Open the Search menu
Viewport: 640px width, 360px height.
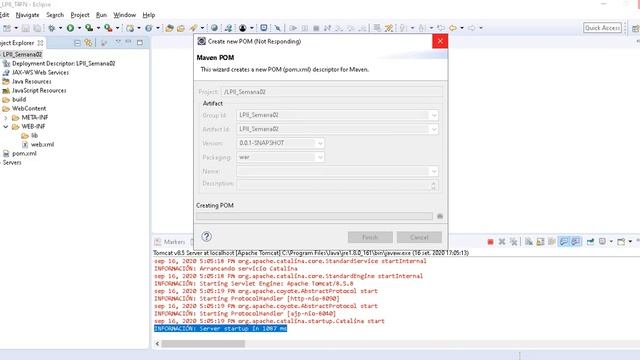pos(55,15)
